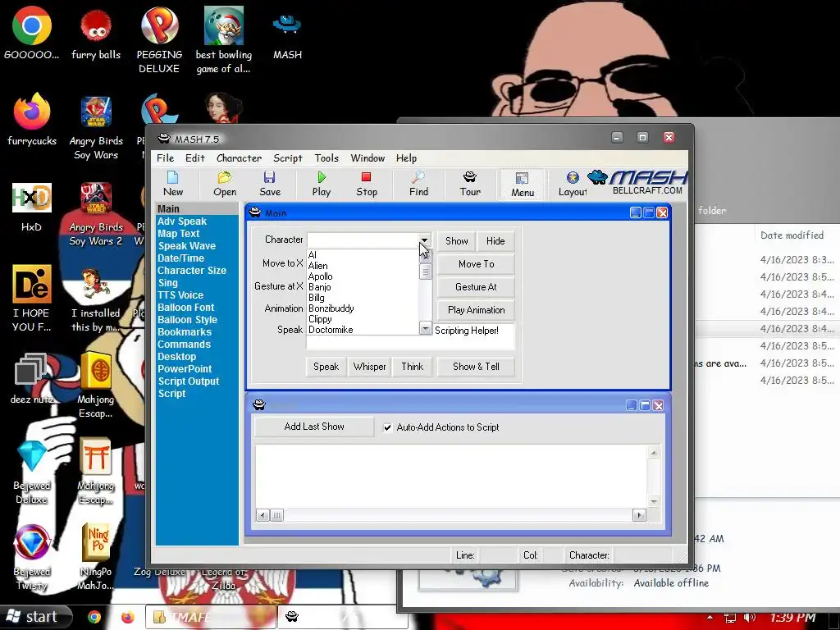Open the Character menu

pyautogui.click(x=239, y=158)
